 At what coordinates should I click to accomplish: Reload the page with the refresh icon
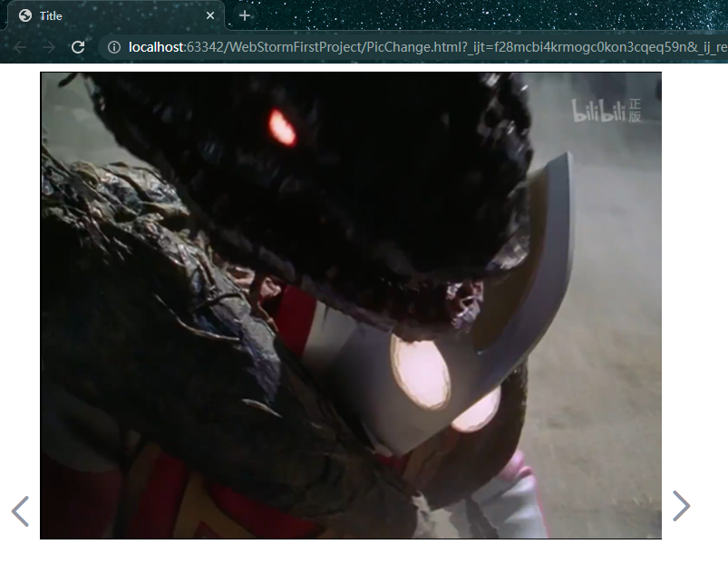pos(78,47)
